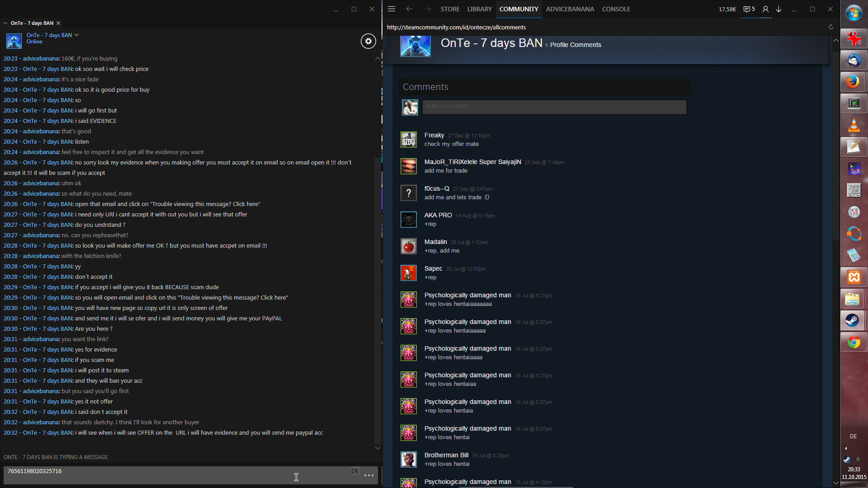Open Brotherman Bill's profile link
The height and width of the screenshot is (488, 868).
click(446, 455)
